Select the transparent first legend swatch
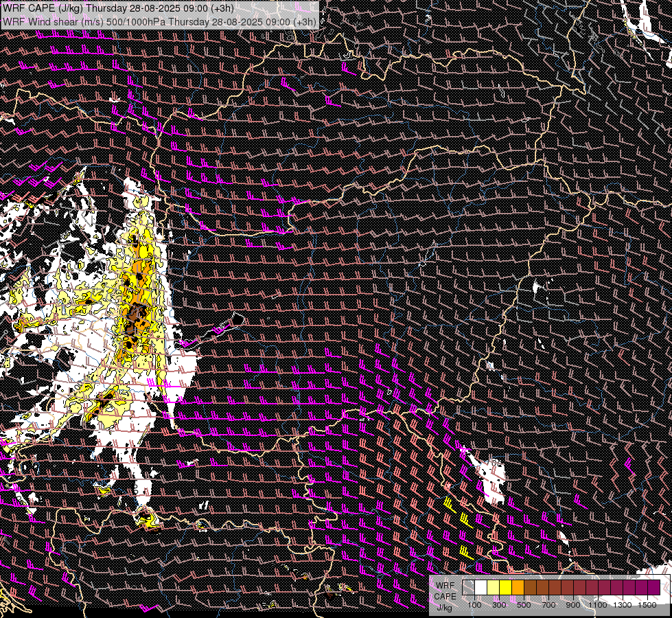The image size is (672, 618). [x=468, y=587]
